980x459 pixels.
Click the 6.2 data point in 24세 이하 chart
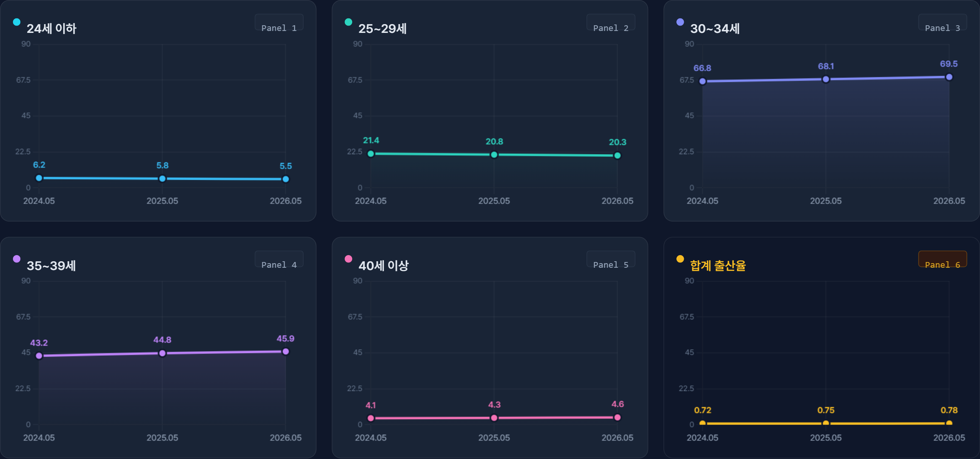tap(39, 178)
